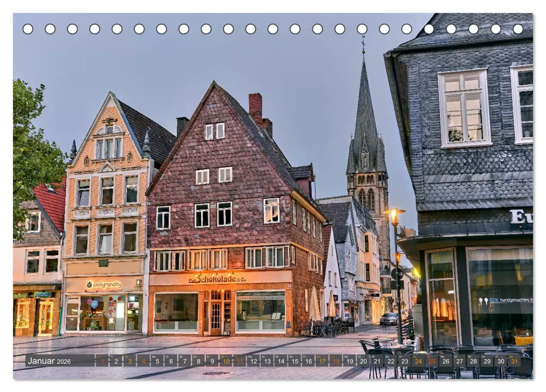Select day 5 in the calendar strip
Viewport: 546px width, 392px height.
tap(157, 361)
